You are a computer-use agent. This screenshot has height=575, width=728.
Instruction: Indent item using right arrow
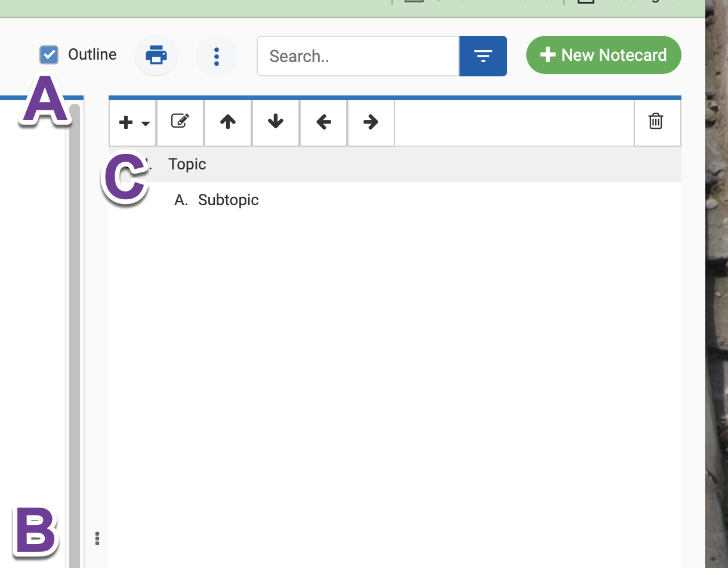371,122
